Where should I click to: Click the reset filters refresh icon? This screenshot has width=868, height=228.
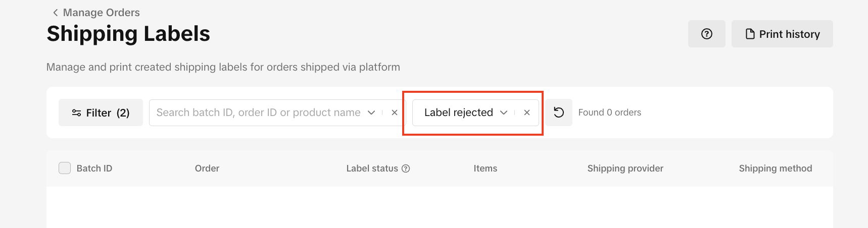[x=559, y=112]
